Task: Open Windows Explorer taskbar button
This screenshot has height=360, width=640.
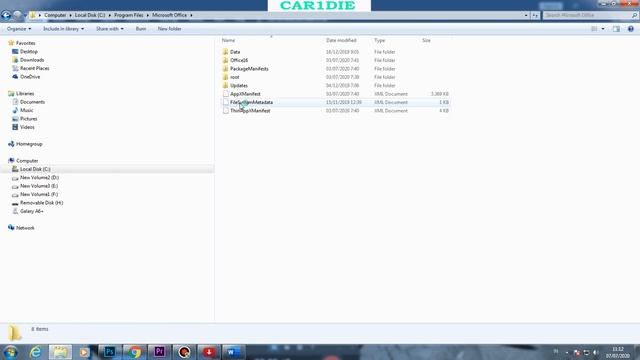Action: click(x=60, y=352)
